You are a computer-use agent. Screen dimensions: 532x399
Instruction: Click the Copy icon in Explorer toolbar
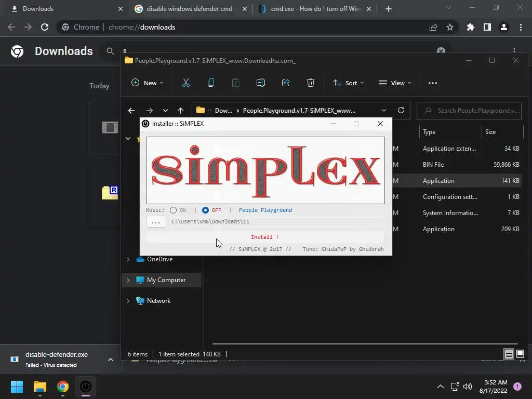pos(211,83)
